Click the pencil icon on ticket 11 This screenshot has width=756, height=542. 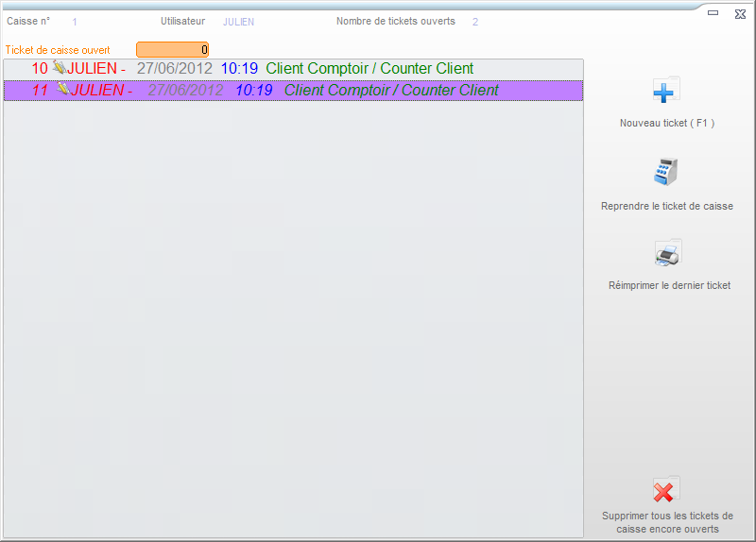pos(63,90)
